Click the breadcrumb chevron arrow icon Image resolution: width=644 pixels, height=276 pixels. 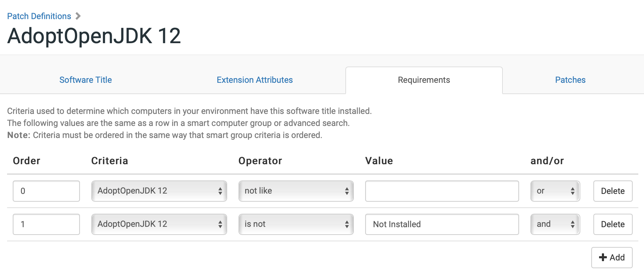point(78,16)
